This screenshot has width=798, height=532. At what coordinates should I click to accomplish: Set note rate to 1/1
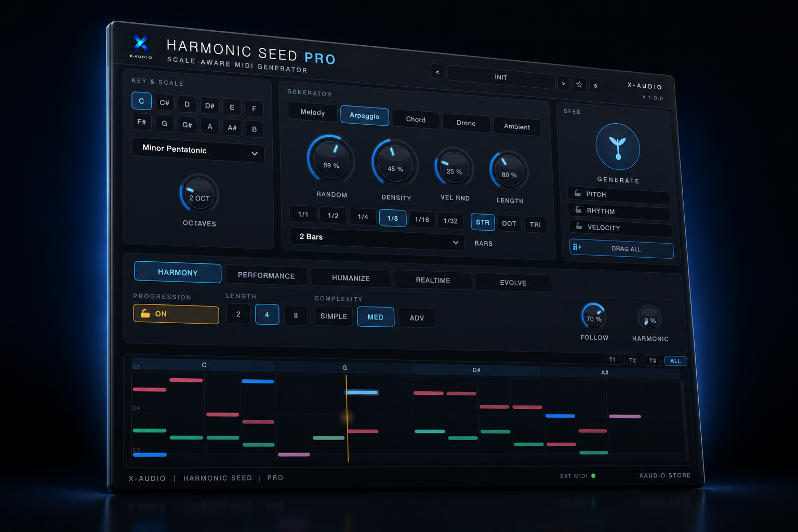[x=303, y=215]
